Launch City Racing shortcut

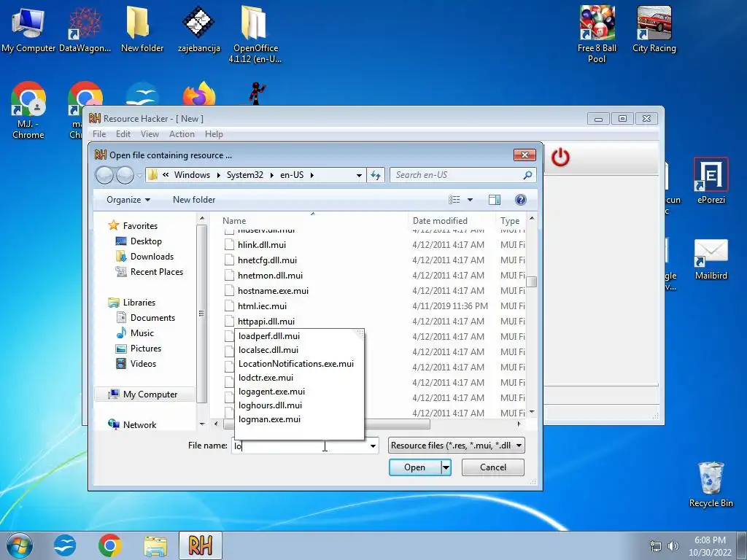point(654,29)
